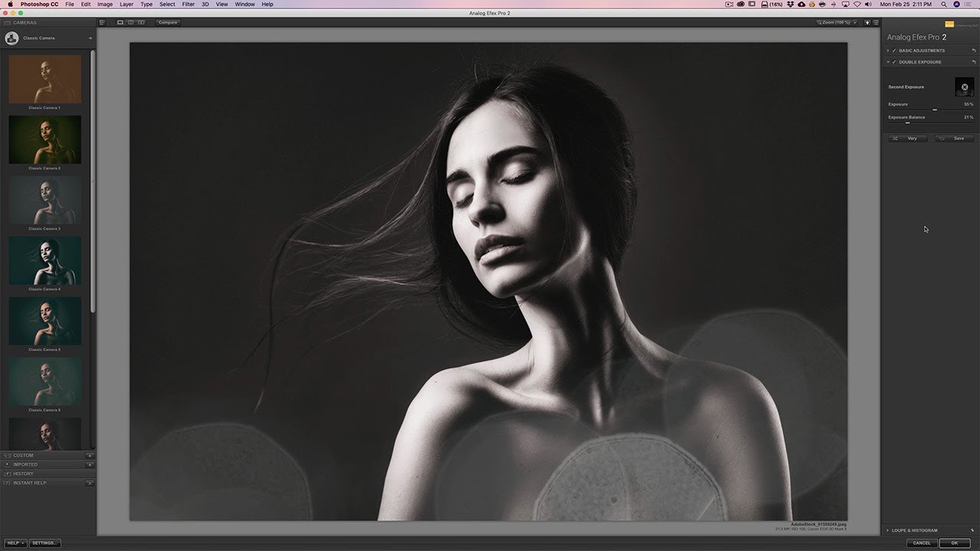This screenshot has height=551, width=980.
Task: Click the Wi-Fi menu bar icon
Action: (x=856, y=4)
